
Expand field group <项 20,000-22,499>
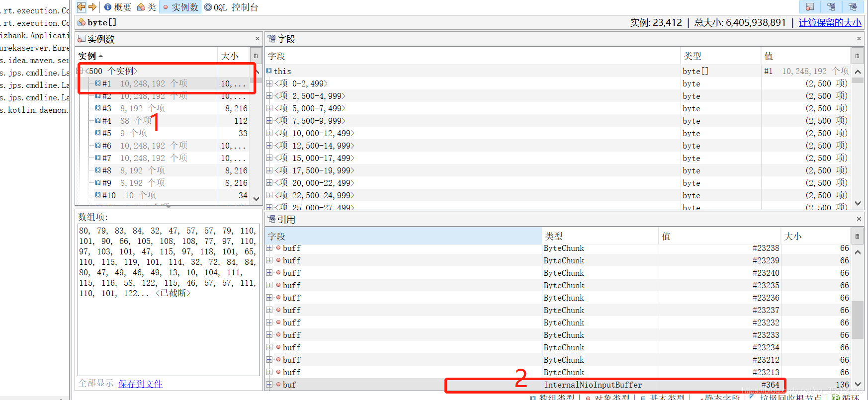pyautogui.click(x=269, y=183)
